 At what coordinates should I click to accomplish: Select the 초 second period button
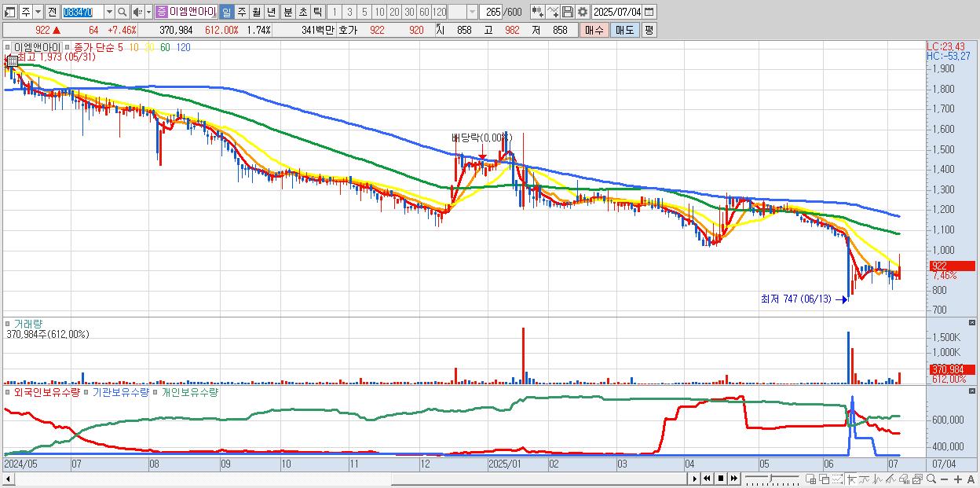point(302,12)
